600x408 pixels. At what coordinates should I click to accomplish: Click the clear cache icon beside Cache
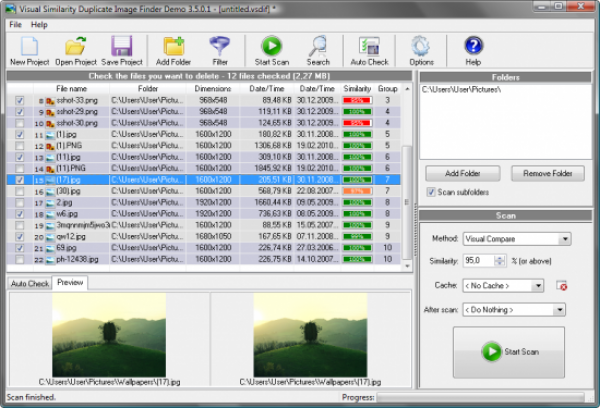point(561,285)
